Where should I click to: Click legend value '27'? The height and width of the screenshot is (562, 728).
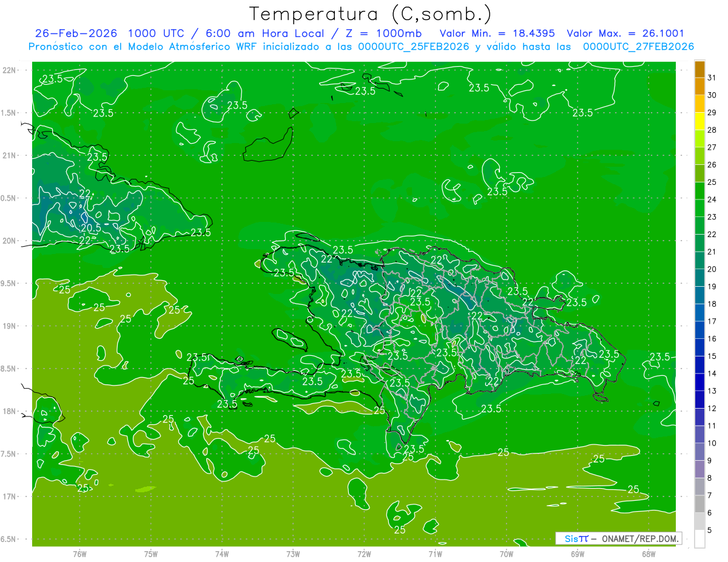(x=712, y=147)
